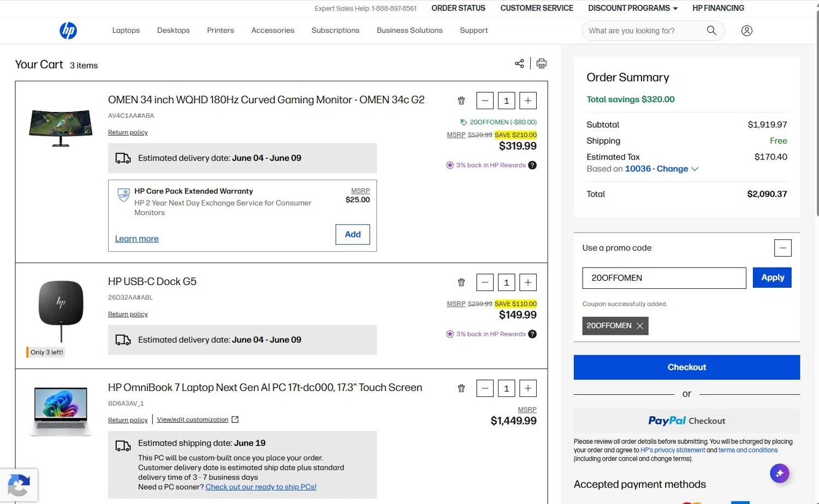
Task: Click the page vertical scrollbar
Action: [x=817, y=115]
